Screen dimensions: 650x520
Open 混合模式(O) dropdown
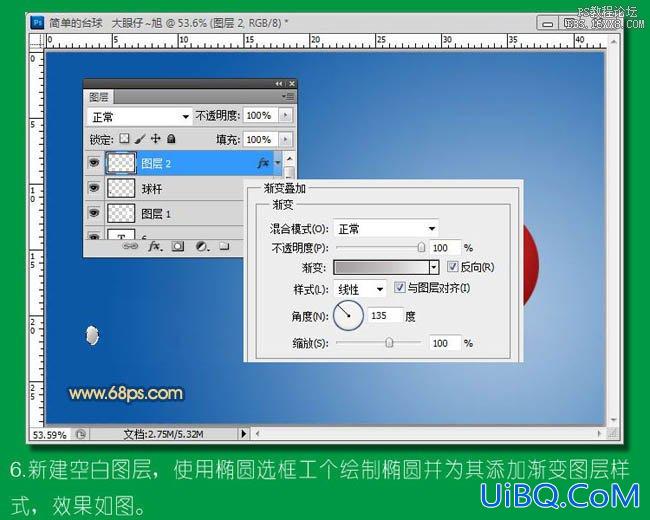386,228
